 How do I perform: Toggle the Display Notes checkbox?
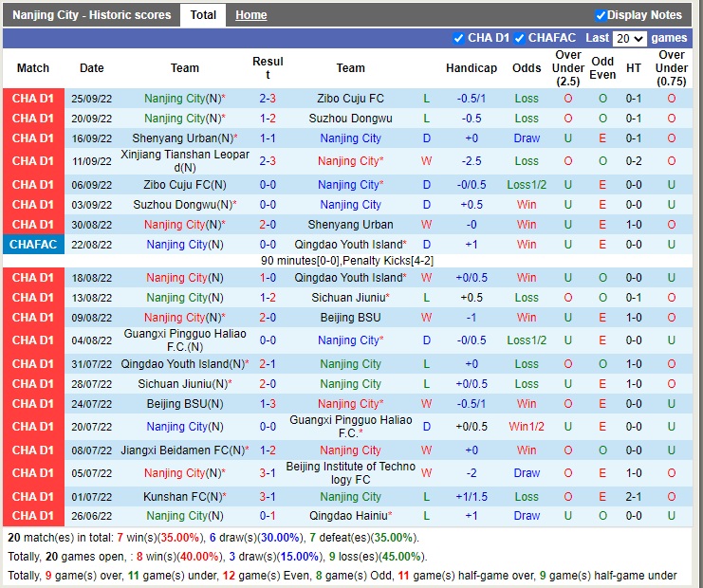pos(601,15)
